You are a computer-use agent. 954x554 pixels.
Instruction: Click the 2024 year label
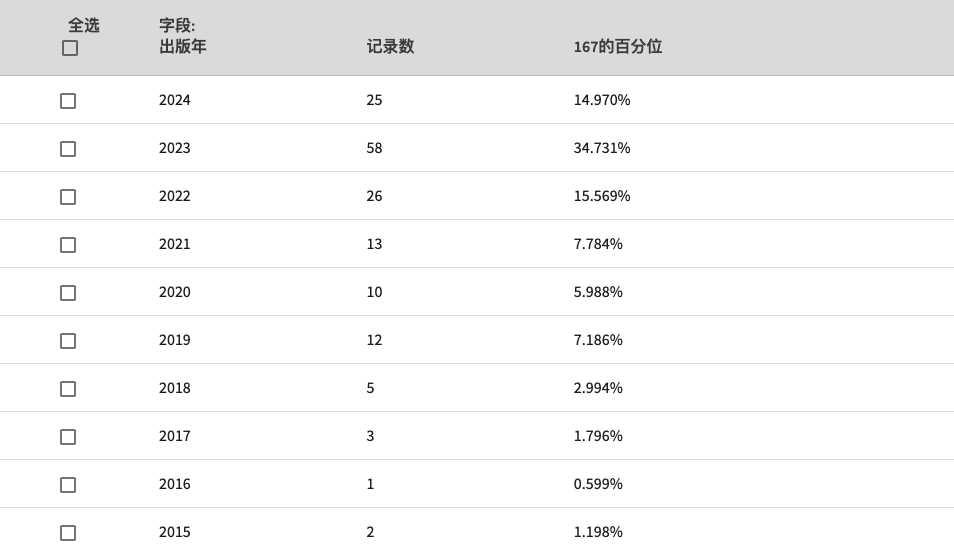(x=175, y=100)
